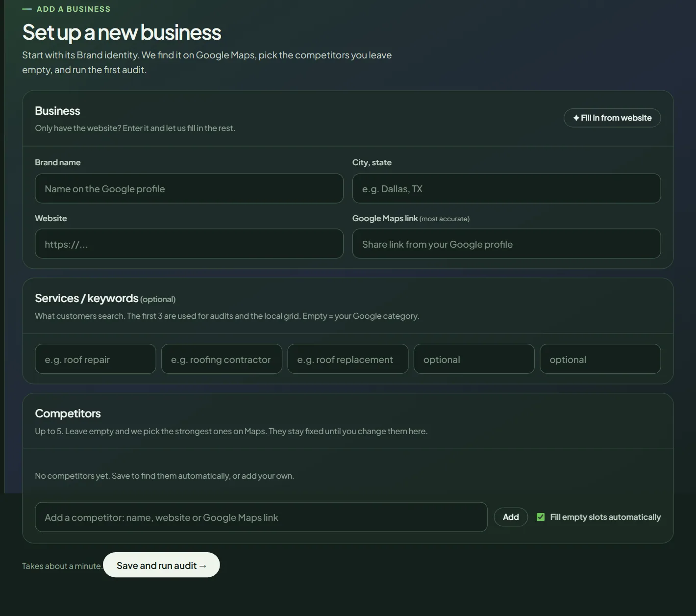
Task: Click the 'What customers search' description text
Action: tap(227, 316)
